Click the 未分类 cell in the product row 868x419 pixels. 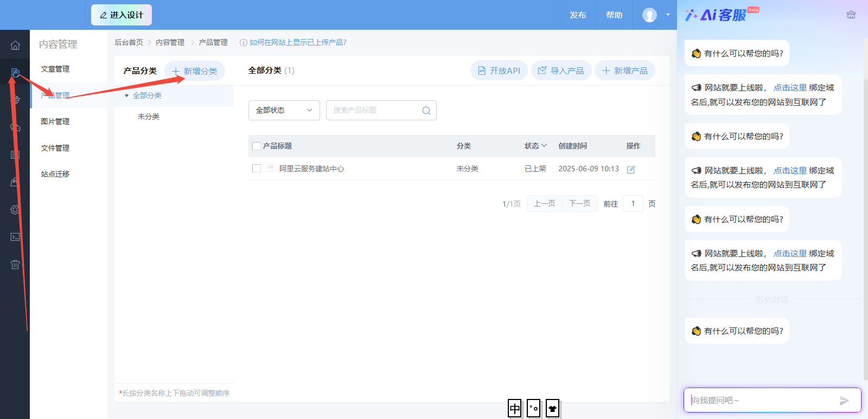click(468, 169)
